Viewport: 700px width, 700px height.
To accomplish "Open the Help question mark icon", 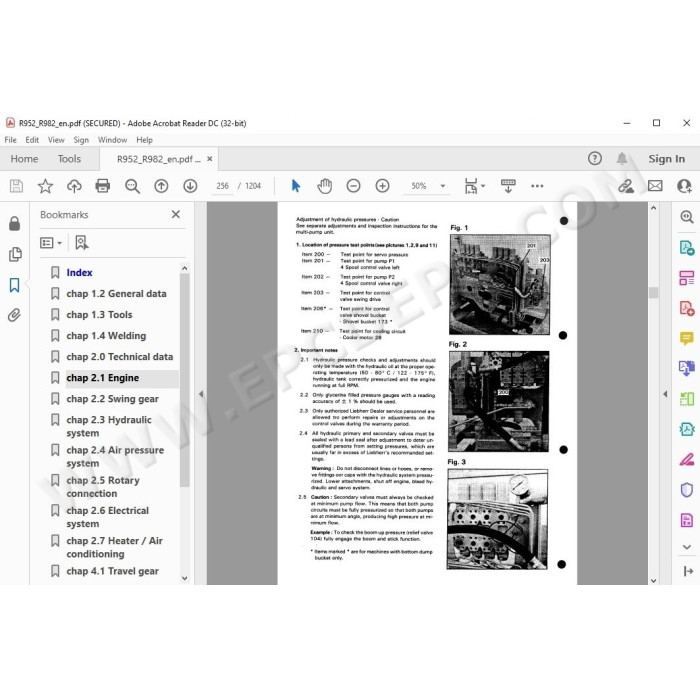I will [595, 158].
